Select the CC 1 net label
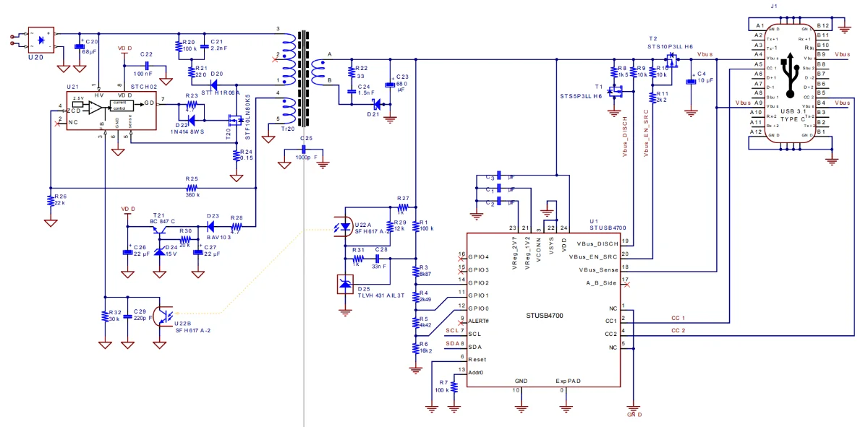 (677, 318)
